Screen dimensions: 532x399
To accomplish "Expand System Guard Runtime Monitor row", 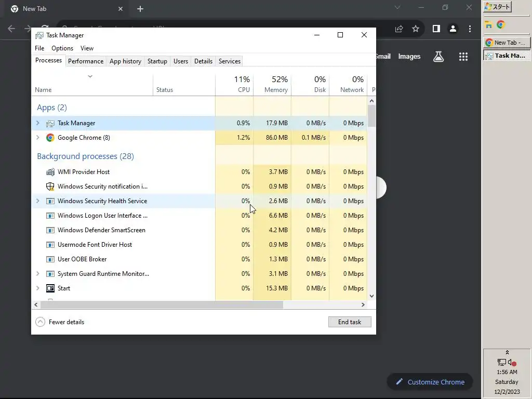I will click(38, 273).
